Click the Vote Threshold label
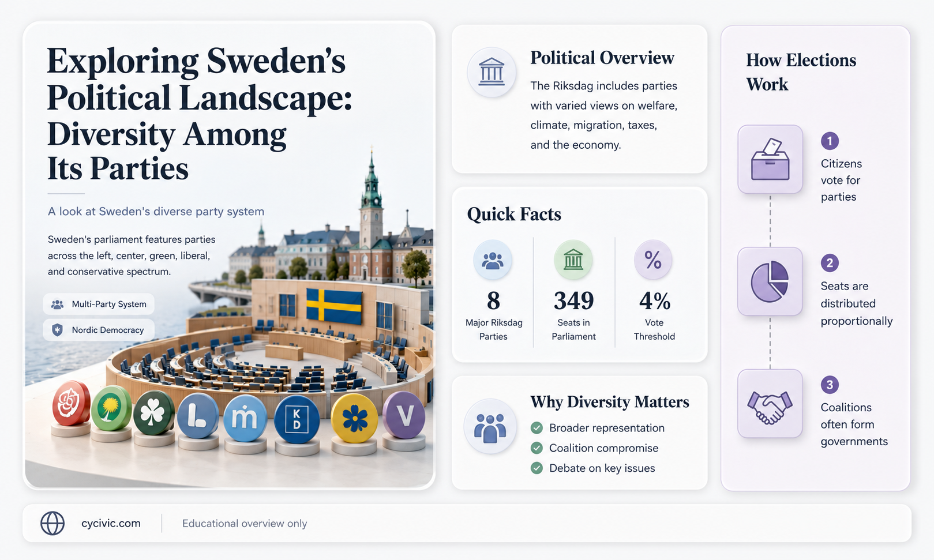 pos(654,329)
